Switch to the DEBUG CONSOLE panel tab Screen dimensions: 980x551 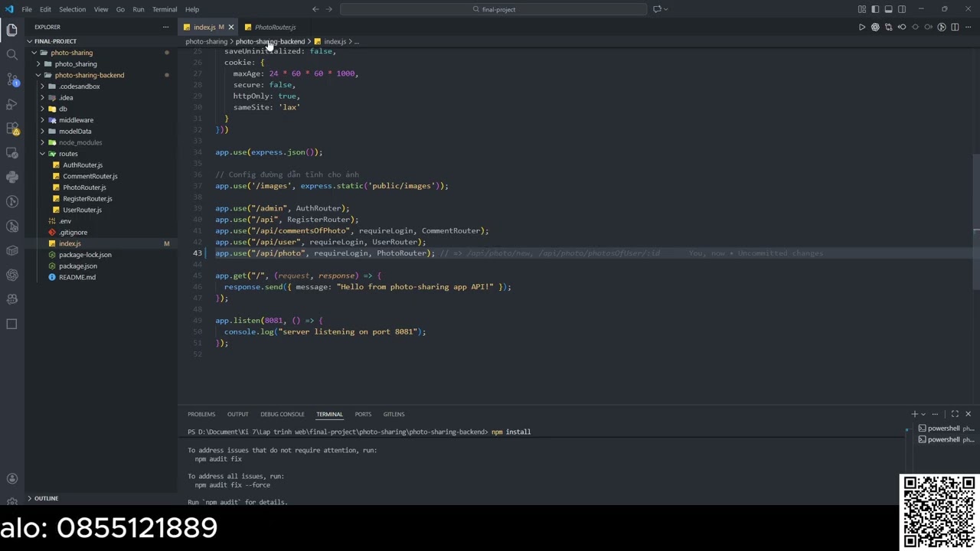[283, 414]
